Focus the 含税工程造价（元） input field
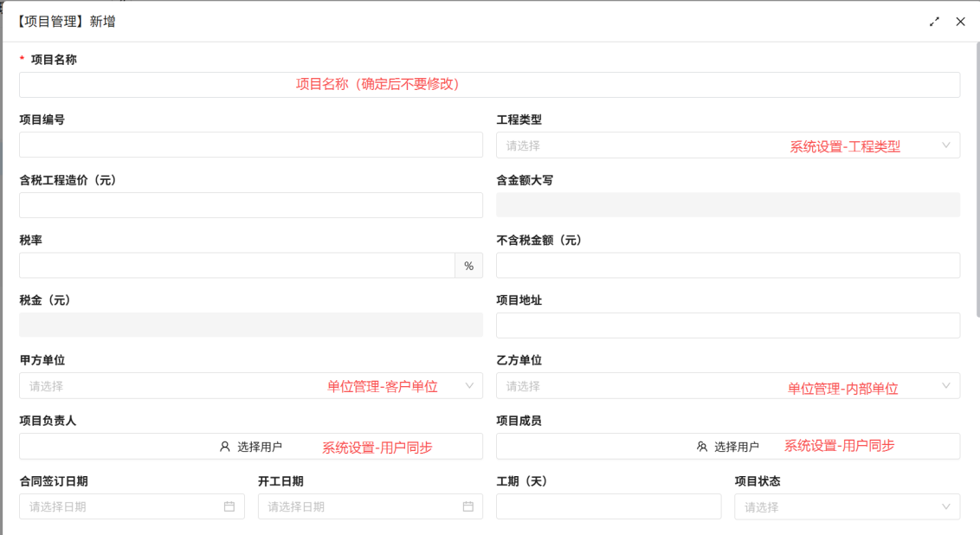The width and height of the screenshot is (980, 535). [x=251, y=205]
